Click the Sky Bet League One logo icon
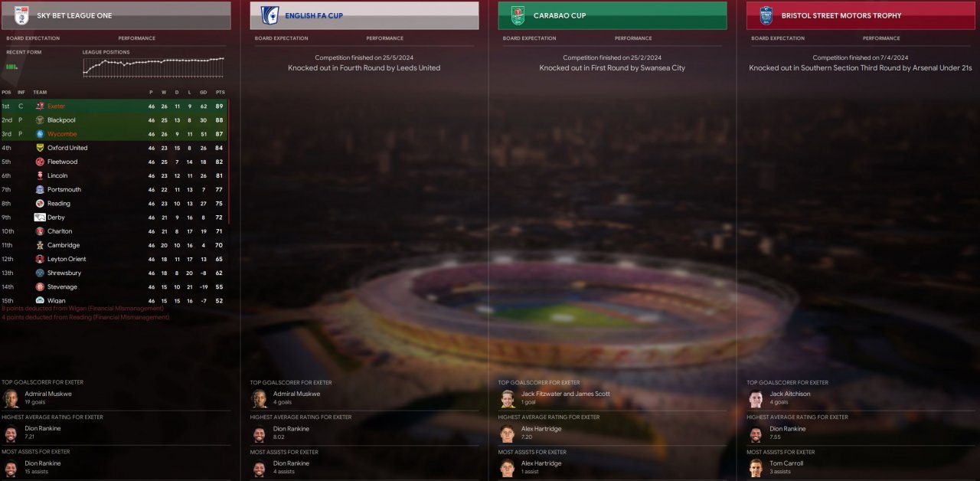980x481 pixels. pyautogui.click(x=21, y=15)
